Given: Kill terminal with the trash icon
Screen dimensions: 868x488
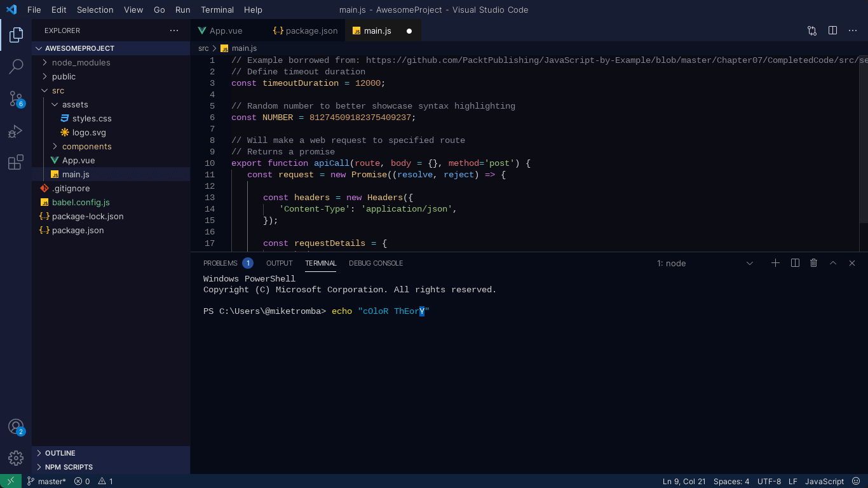Looking at the screenshot, I should click(x=813, y=263).
